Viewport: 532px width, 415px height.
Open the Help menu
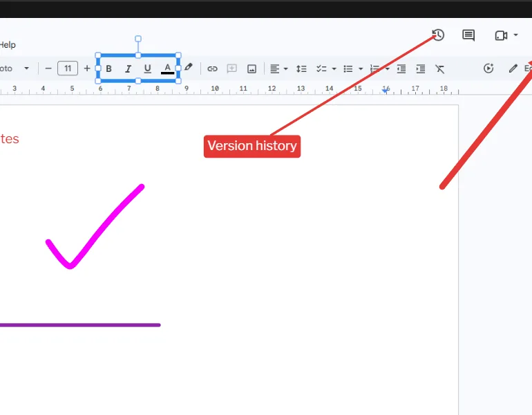point(8,45)
